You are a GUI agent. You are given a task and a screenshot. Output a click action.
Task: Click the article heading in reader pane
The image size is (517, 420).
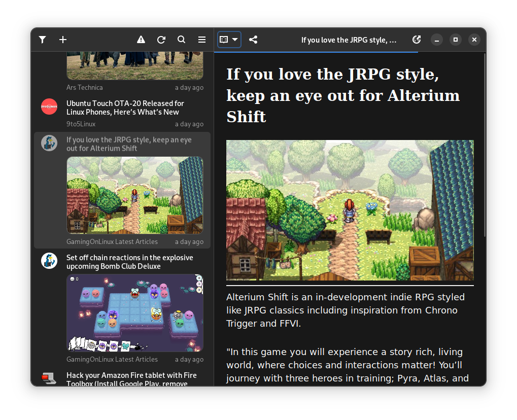pyautogui.click(x=343, y=95)
